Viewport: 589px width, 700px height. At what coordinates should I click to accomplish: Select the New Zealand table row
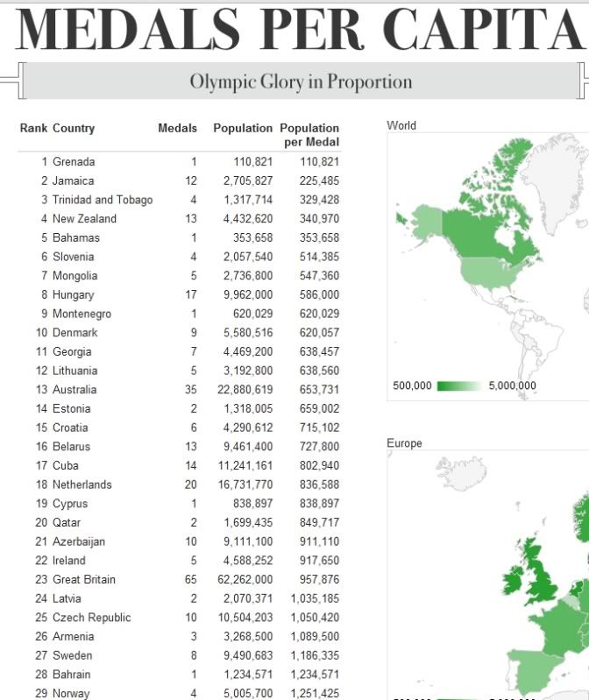coord(84,219)
